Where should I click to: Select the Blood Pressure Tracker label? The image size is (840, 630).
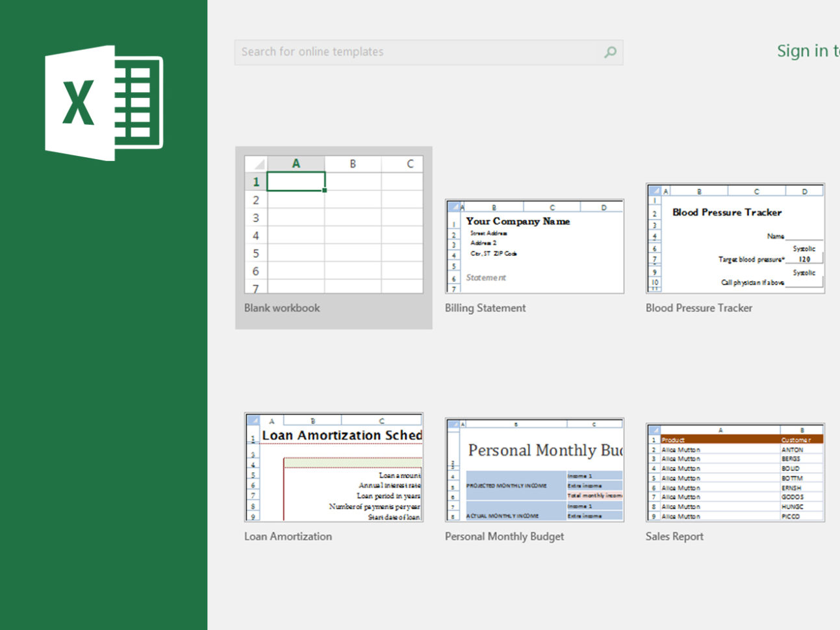click(699, 308)
